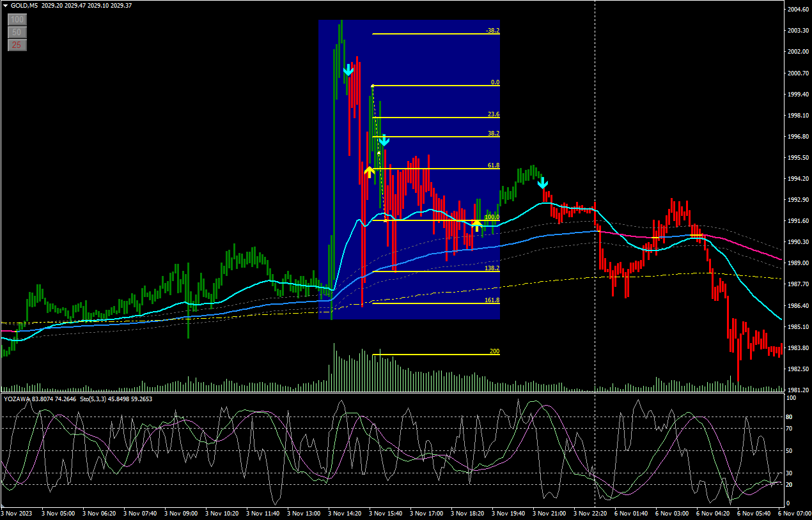Click the cyan sell arrow near 2000.70
Image resolution: width=812 pixels, height=520 pixels.
point(348,70)
